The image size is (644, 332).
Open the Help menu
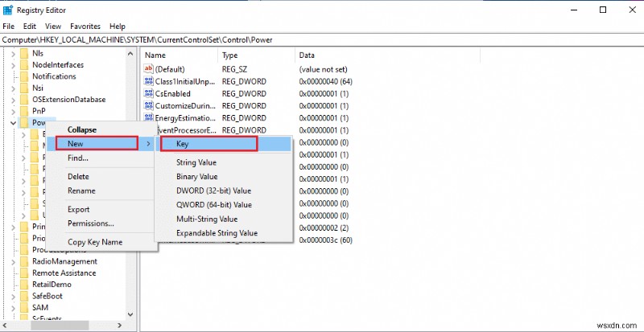117,27
